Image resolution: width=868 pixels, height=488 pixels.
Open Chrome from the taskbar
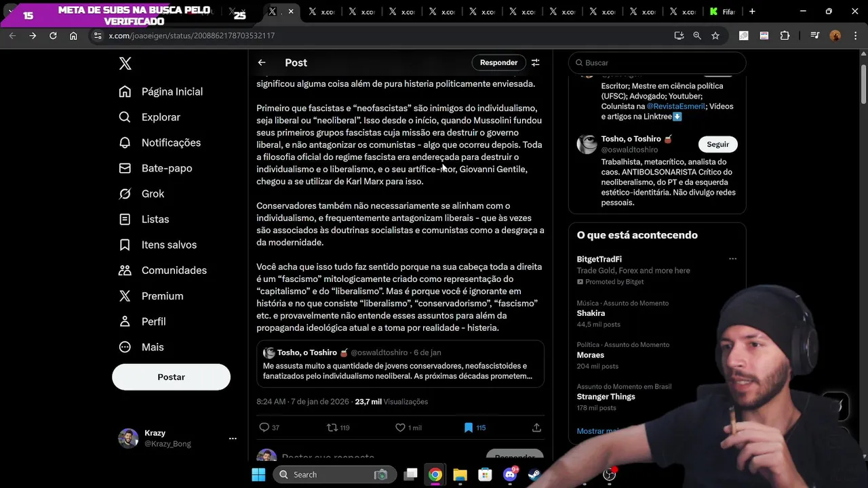click(x=435, y=474)
